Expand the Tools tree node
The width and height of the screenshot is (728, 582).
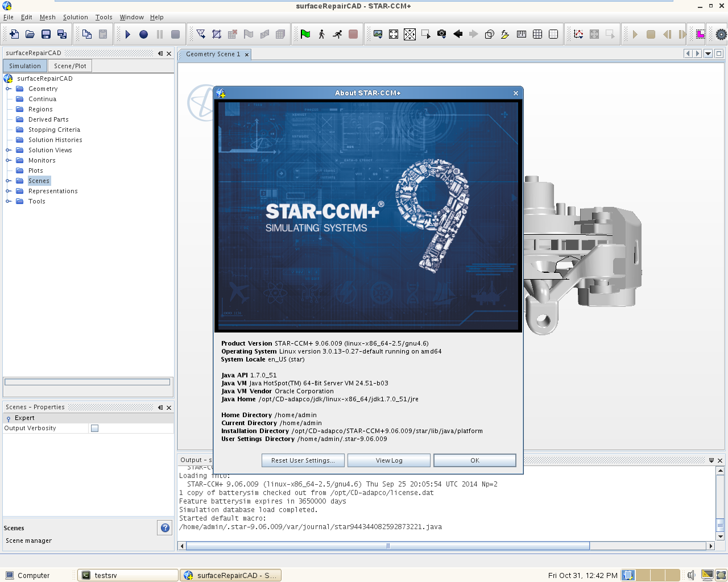click(9, 201)
